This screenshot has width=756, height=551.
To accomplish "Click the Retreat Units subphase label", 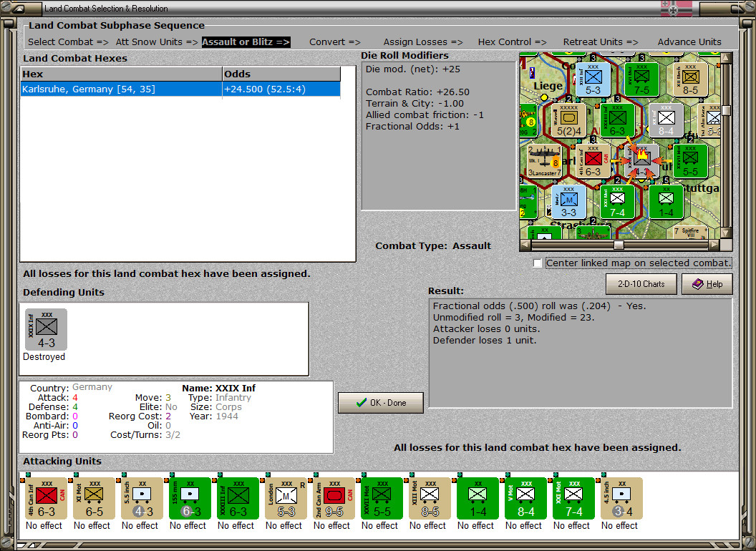I will (x=601, y=42).
